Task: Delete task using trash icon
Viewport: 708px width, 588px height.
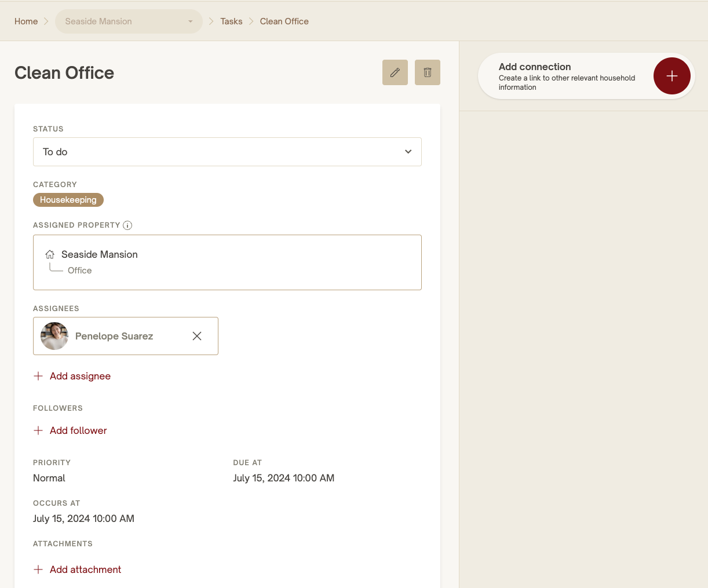Action: click(x=428, y=72)
